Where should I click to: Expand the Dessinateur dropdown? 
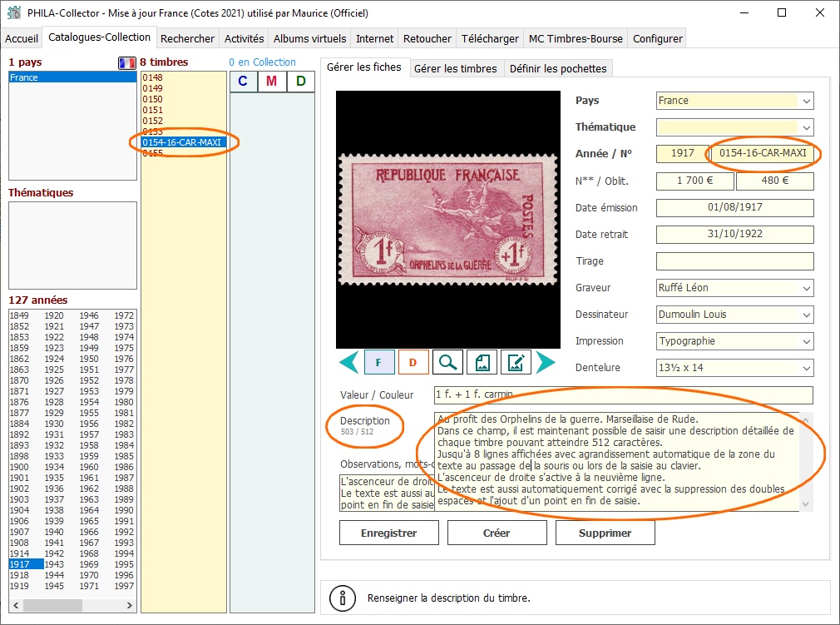click(806, 315)
